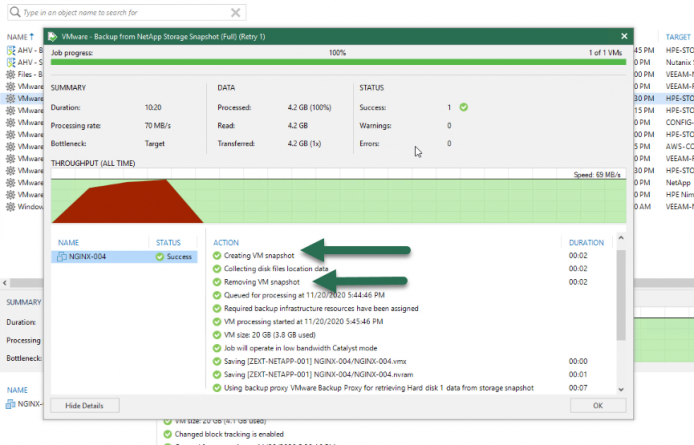Viewport: 694px width, 445px height.
Task: Click check icon for Removing VM snapshot
Action: tap(217, 282)
